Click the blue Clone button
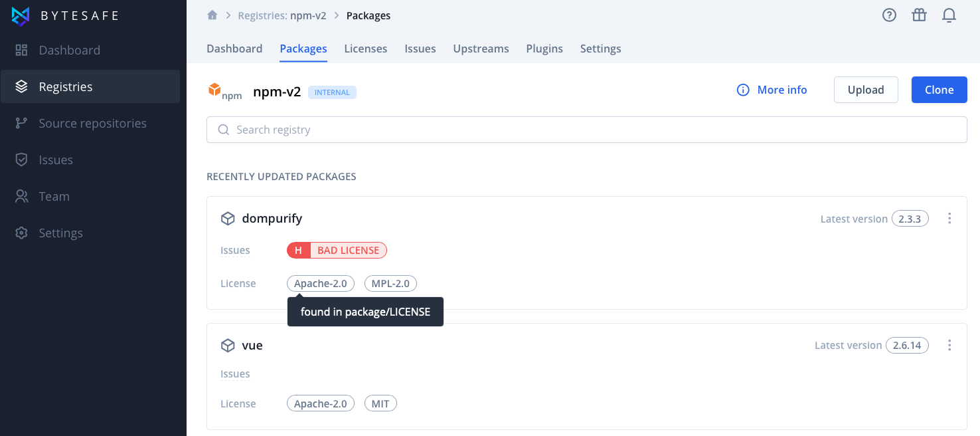This screenshot has height=436, width=980. click(939, 90)
